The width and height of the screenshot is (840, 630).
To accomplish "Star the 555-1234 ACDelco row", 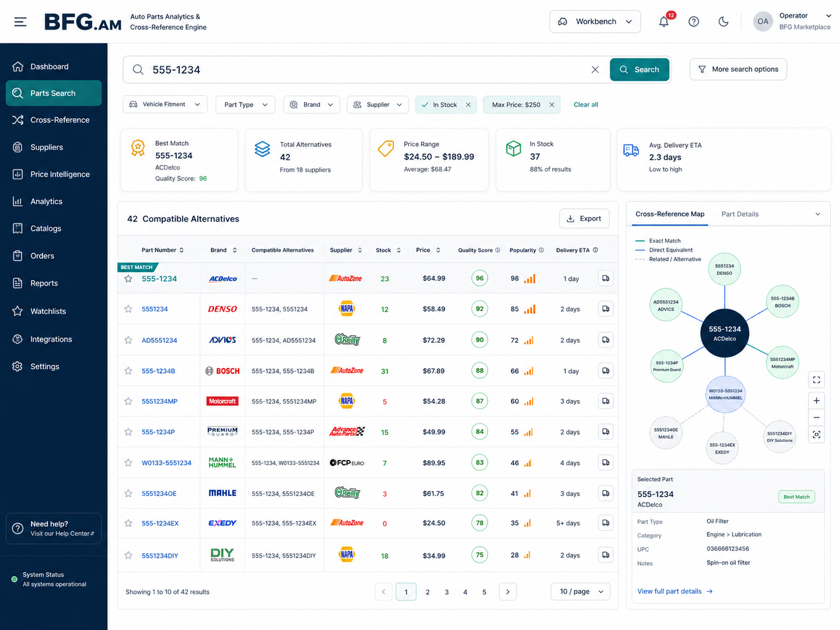I will (128, 278).
